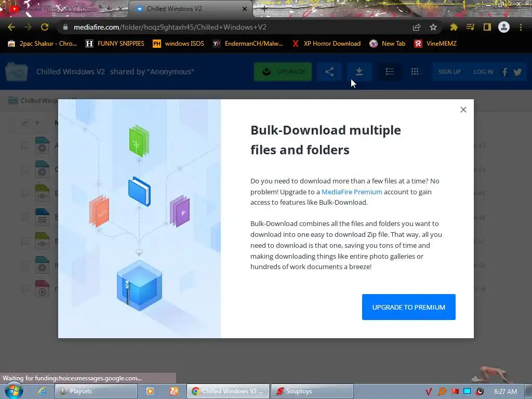The height and width of the screenshot is (399, 532).
Task: Open the media control icon in toolbar
Action: click(x=470, y=27)
